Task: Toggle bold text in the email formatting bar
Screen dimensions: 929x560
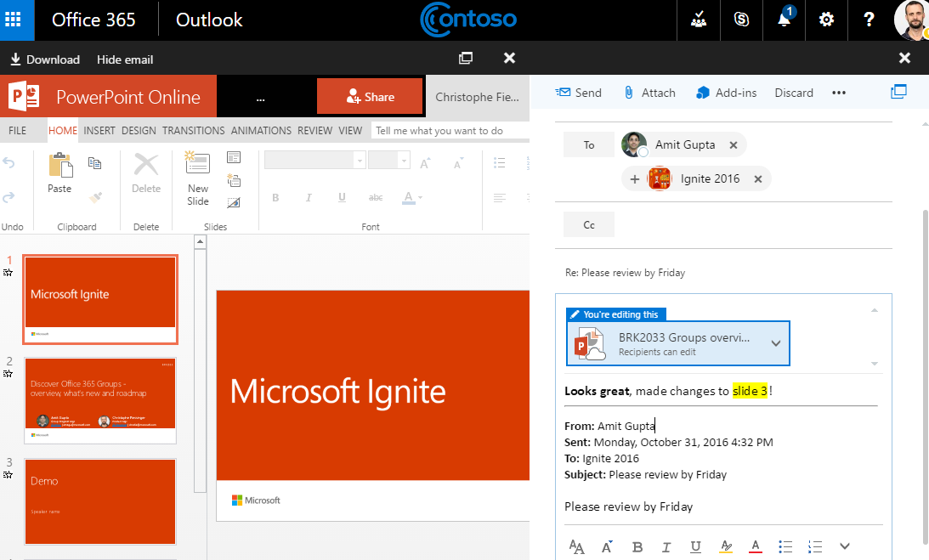Action: point(637,546)
